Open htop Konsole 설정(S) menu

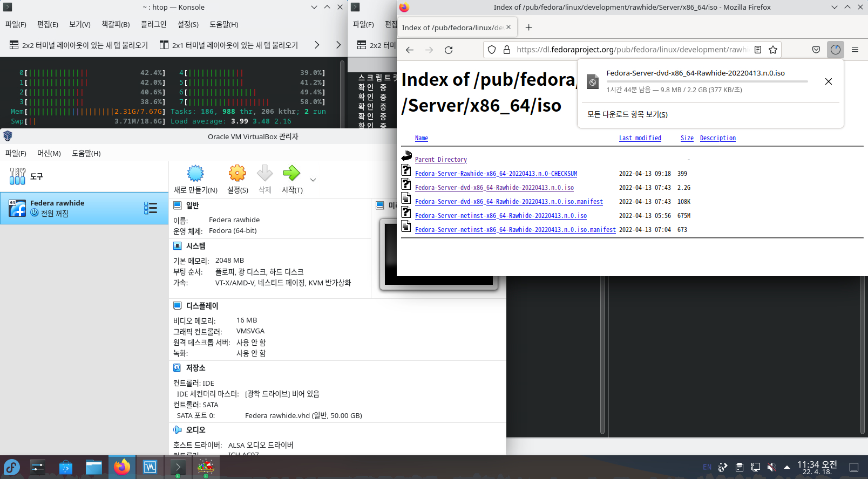[x=188, y=24]
